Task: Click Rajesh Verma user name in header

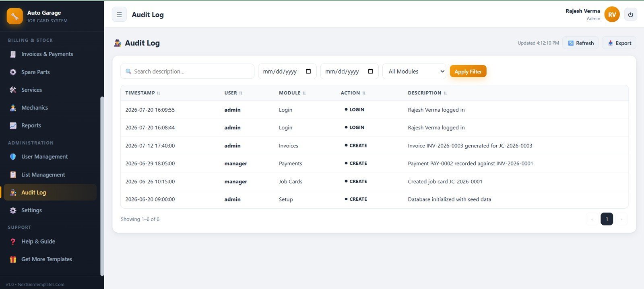Action: [582, 11]
